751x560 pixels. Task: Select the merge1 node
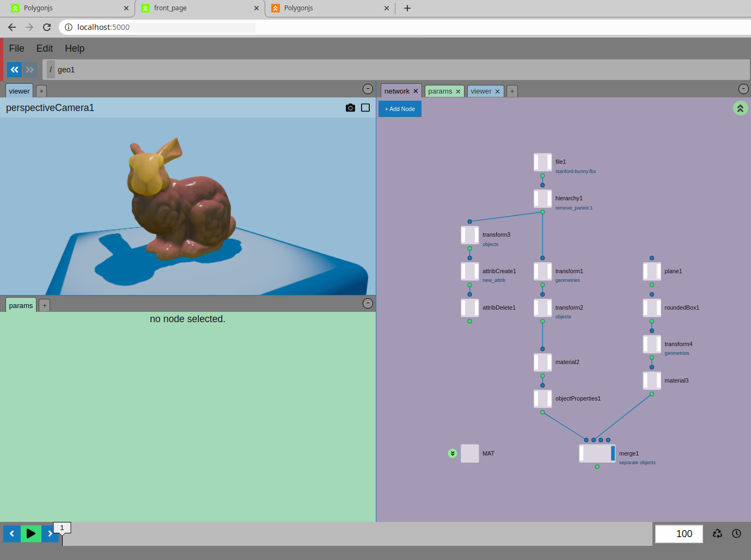[596, 453]
